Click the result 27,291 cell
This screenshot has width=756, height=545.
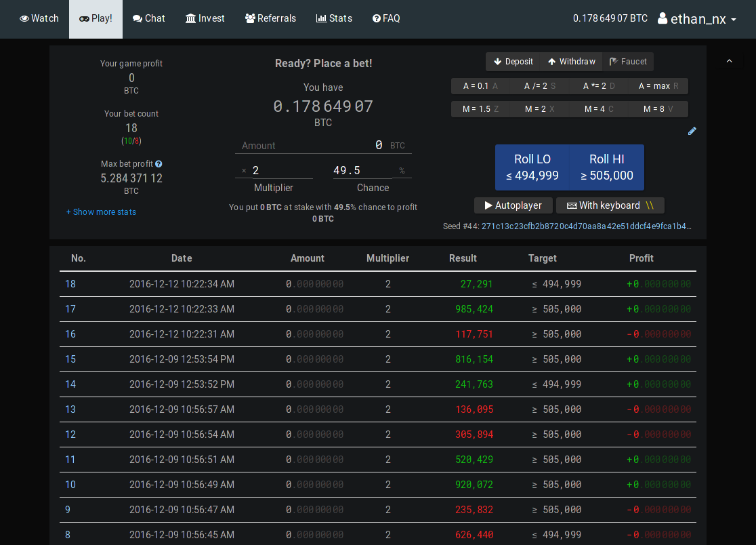click(x=476, y=284)
